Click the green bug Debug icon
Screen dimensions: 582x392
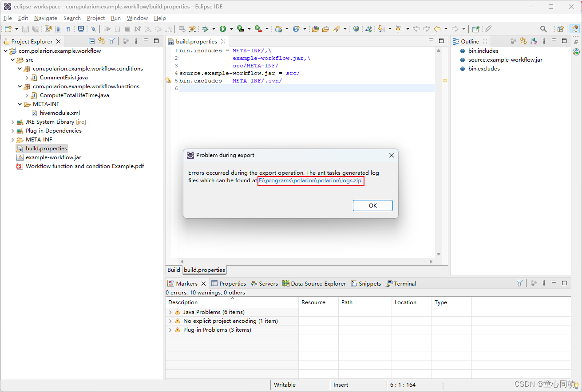click(205, 29)
